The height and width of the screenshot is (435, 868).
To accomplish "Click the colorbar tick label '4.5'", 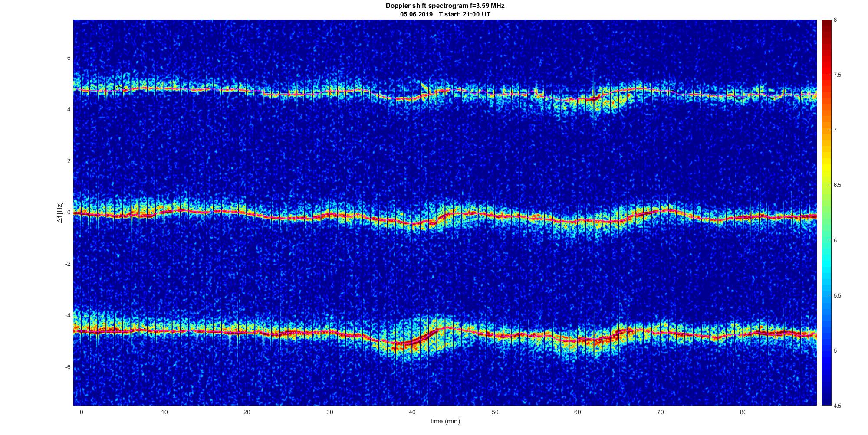I will pyautogui.click(x=837, y=406).
